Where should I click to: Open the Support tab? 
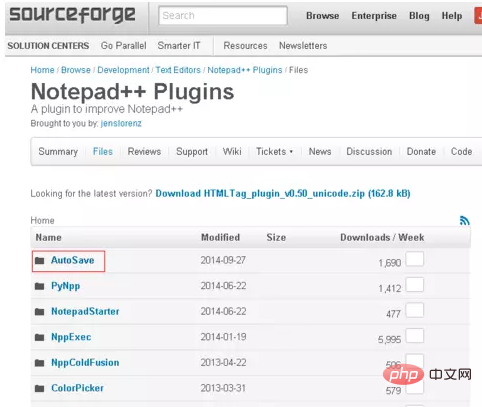(x=192, y=152)
